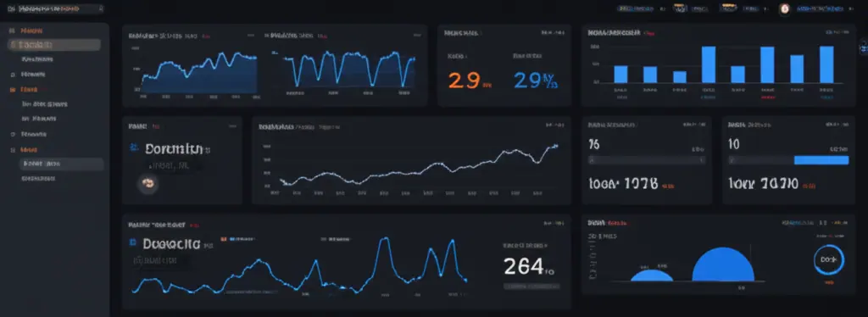Click the search field in the top-left header
This screenshot has height=317, width=868.
tap(59, 8)
